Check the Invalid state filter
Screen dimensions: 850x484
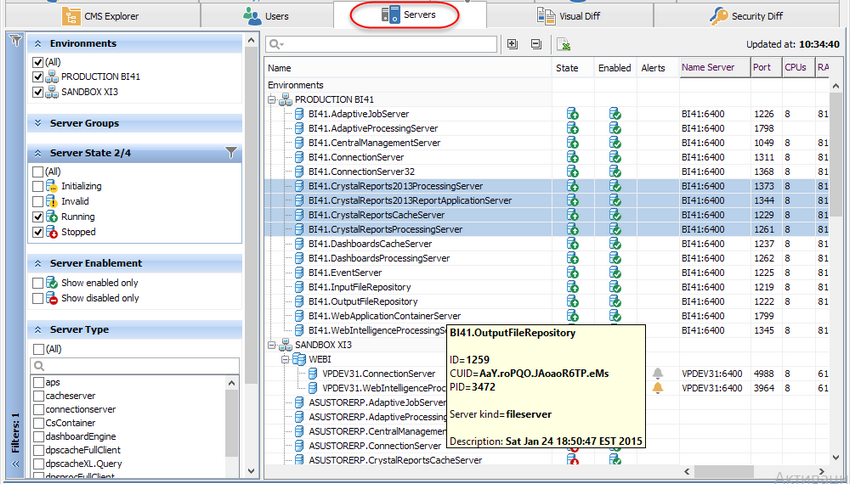click(x=37, y=202)
